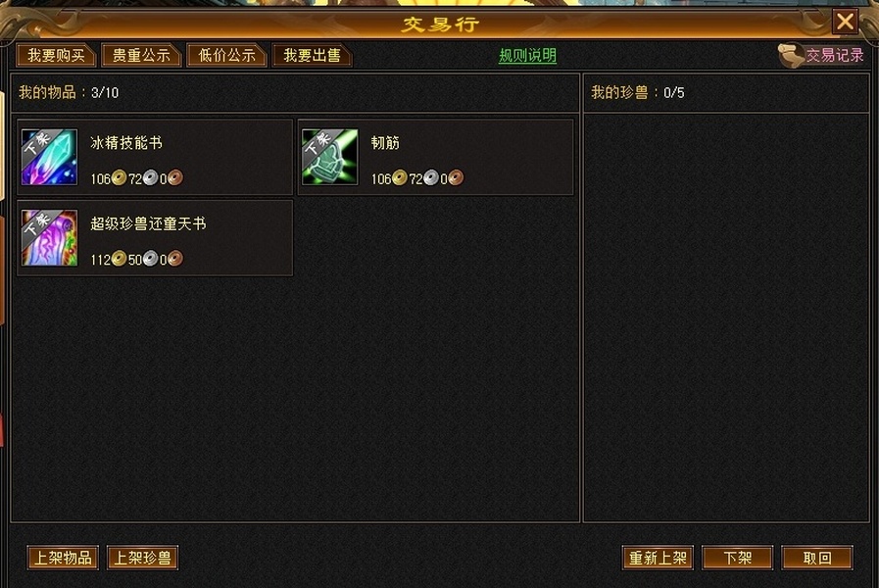The width and height of the screenshot is (879, 588).
Task: Click copper coin icon under 超级珍兽还童天书
Action: coord(174,259)
